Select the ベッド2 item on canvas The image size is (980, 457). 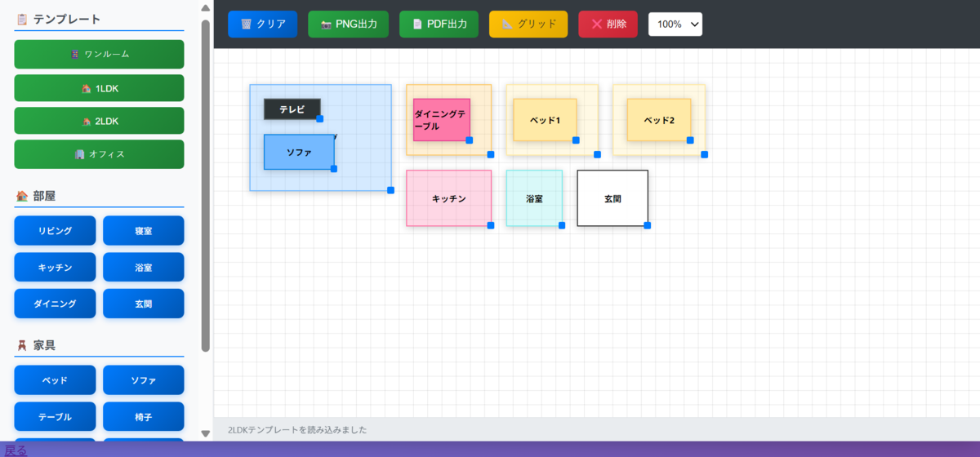pos(659,120)
